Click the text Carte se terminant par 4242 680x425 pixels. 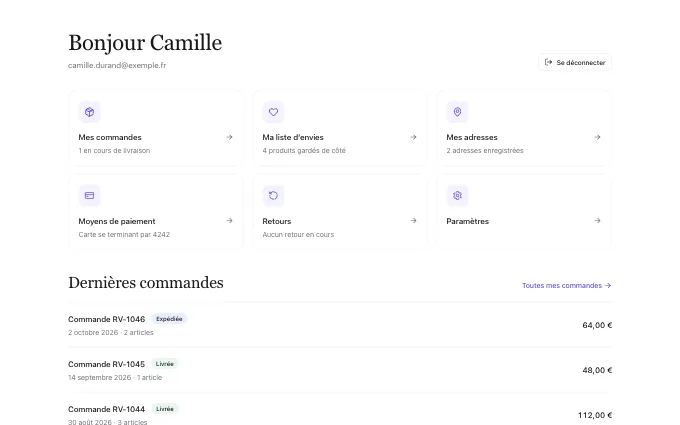pyautogui.click(x=124, y=235)
